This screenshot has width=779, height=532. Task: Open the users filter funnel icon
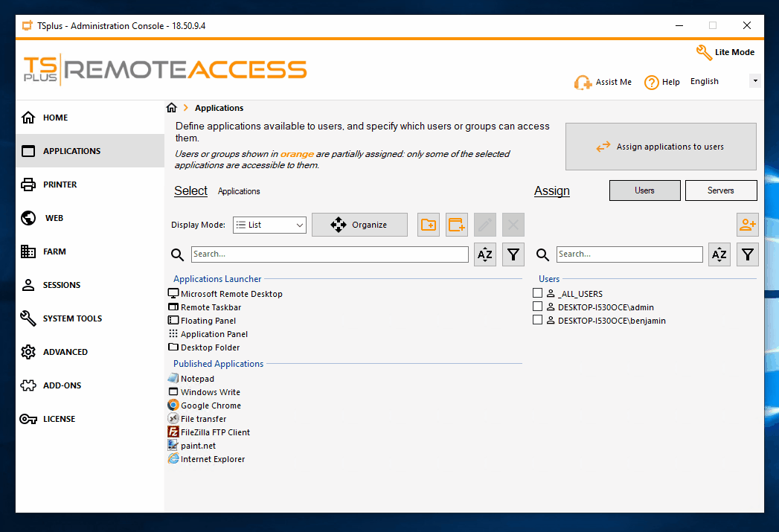point(748,254)
